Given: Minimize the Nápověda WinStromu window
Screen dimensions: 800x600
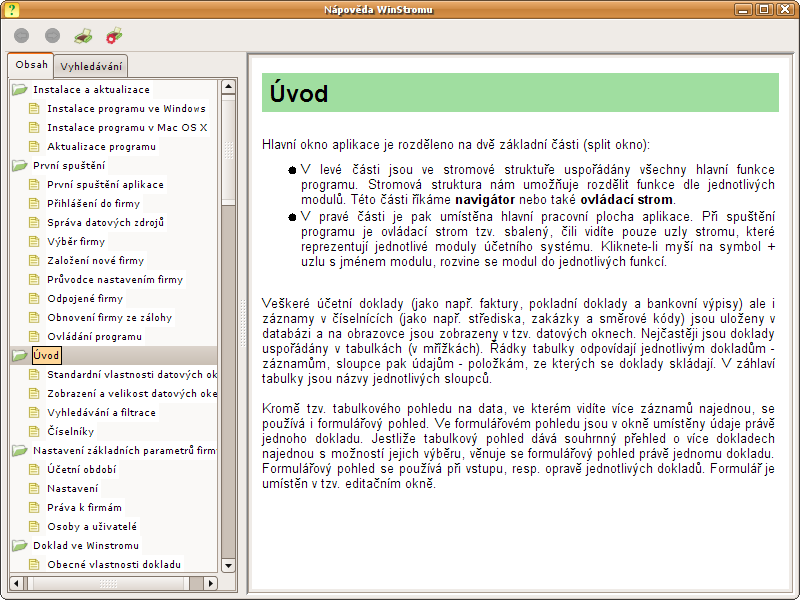Looking at the screenshot, I should tap(743, 9).
